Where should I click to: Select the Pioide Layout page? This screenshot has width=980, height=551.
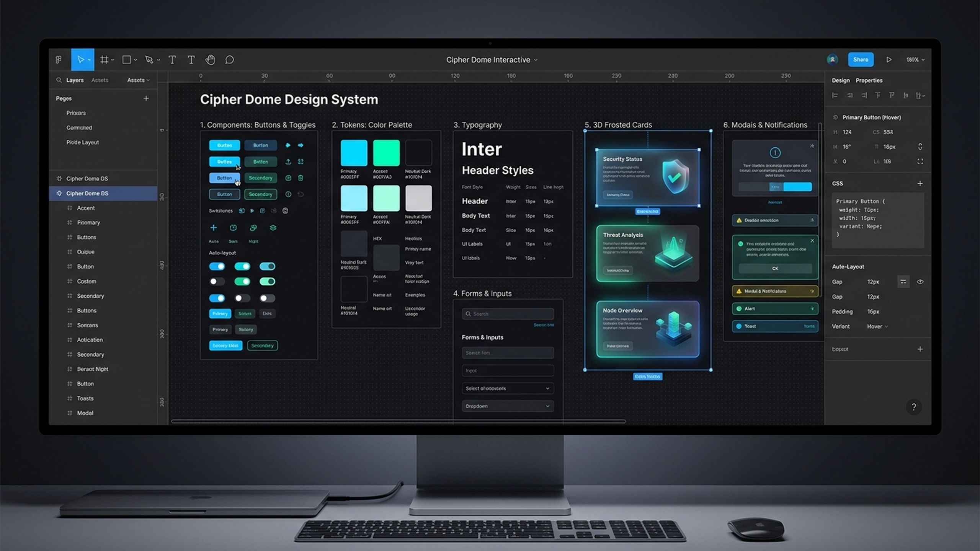pyautogui.click(x=83, y=142)
